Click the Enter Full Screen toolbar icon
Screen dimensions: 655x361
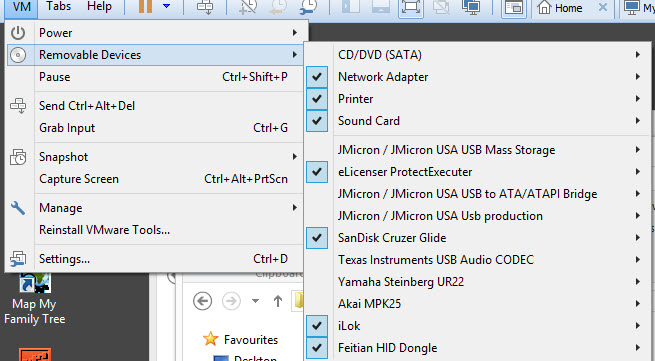click(x=411, y=7)
